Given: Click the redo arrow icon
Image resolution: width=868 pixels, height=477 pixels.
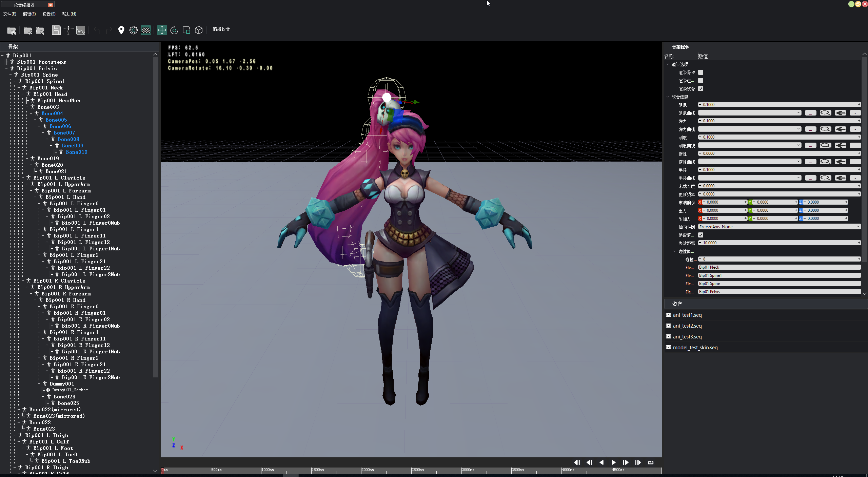Looking at the screenshot, I should coord(109,30).
